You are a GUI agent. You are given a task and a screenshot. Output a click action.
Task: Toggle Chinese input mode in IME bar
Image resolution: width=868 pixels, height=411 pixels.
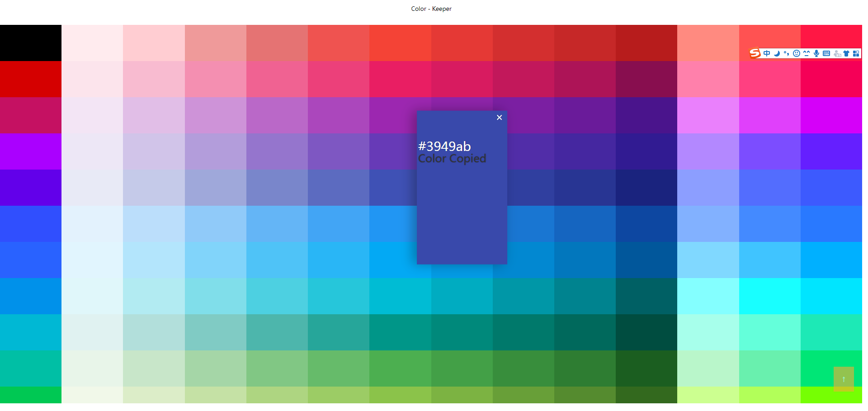pyautogui.click(x=767, y=53)
